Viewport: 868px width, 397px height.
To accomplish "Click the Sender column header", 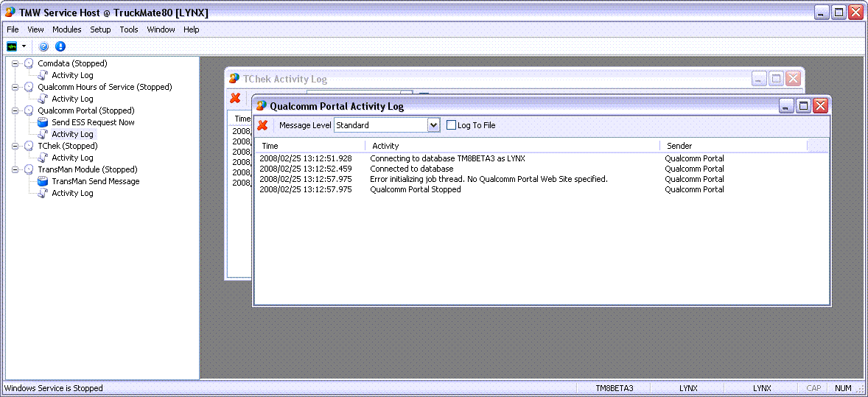I will [732, 146].
